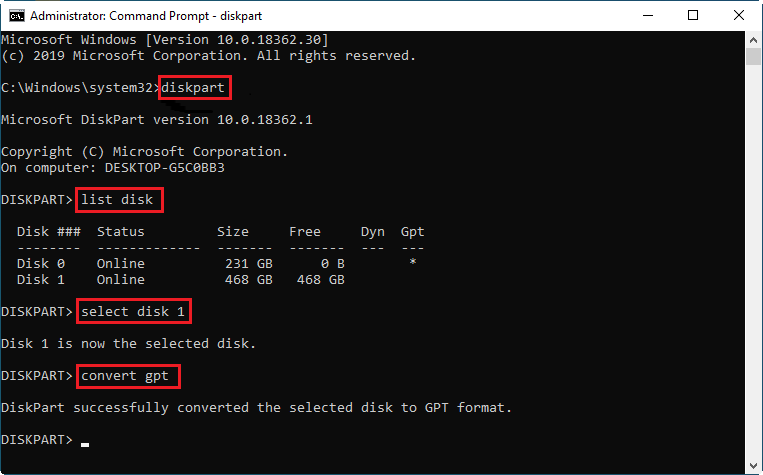Close the diskpart Command Prompt window

(x=739, y=16)
